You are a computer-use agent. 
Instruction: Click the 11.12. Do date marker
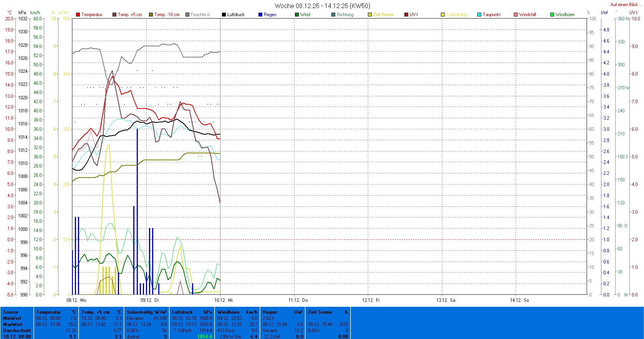click(298, 300)
